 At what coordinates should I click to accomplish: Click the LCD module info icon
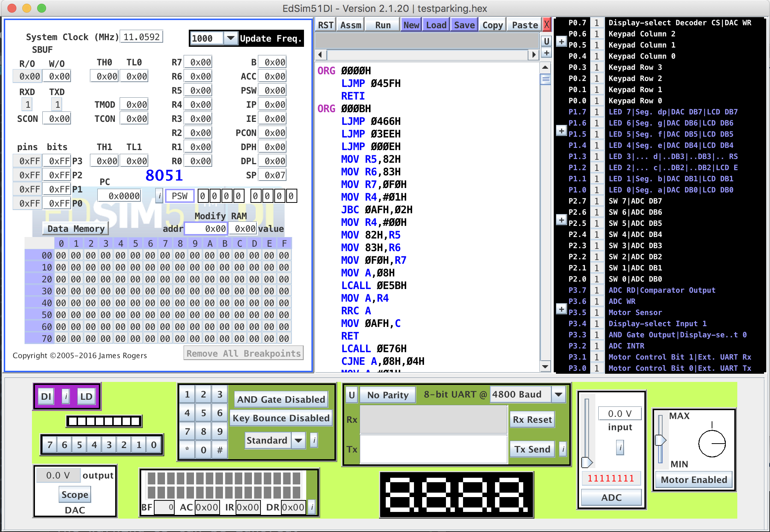click(312, 507)
